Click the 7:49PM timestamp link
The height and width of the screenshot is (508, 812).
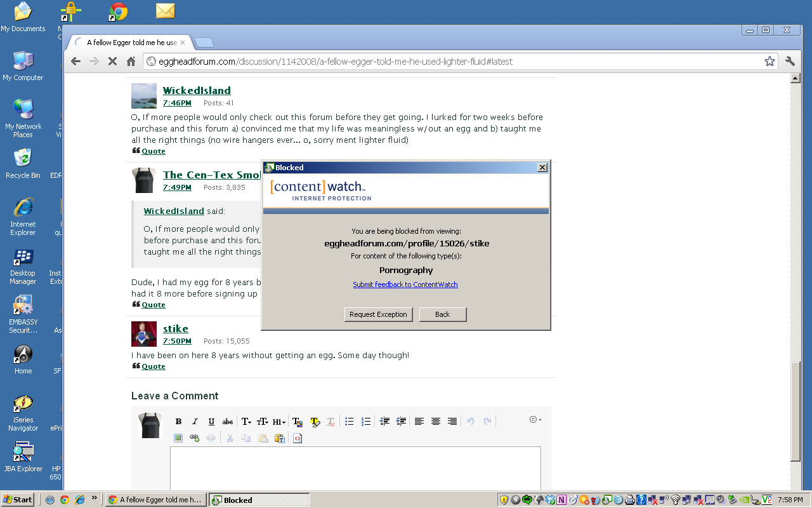coord(177,187)
